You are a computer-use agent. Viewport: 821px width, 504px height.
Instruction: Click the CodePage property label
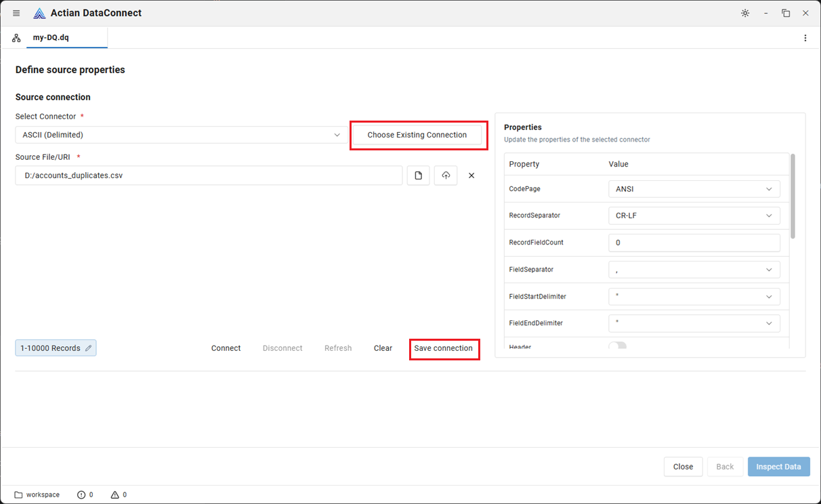[x=525, y=189]
